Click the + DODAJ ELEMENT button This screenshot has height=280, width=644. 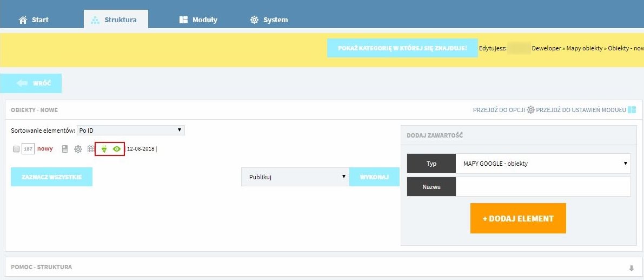tap(518, 218)
